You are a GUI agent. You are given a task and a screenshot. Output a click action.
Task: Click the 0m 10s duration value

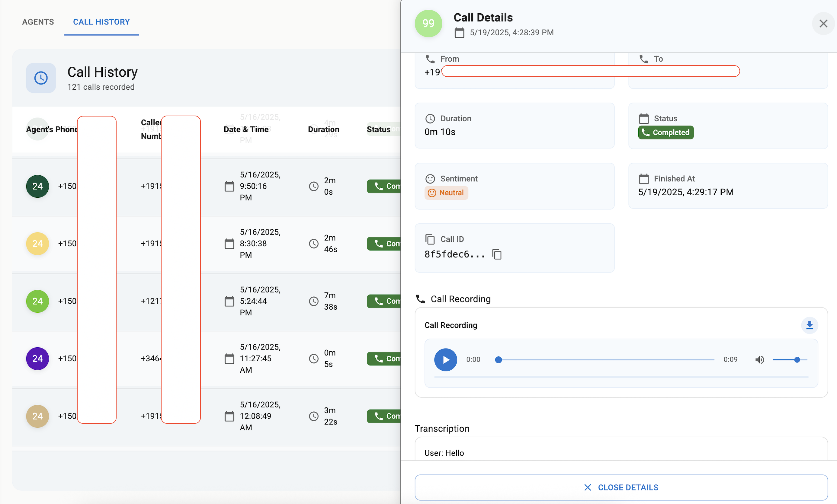(440, 132)
